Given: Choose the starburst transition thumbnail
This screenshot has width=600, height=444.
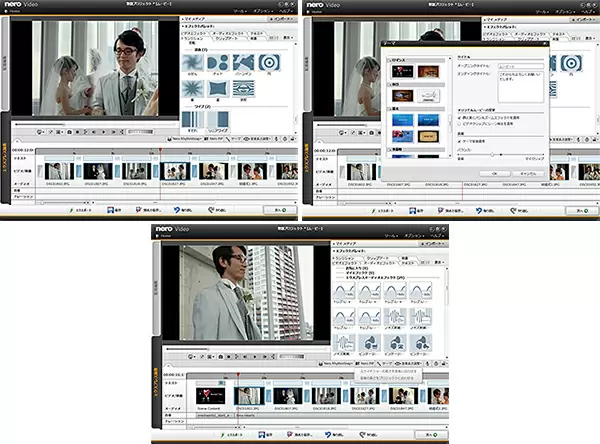Looking at the screenshot, I should 192,88.
